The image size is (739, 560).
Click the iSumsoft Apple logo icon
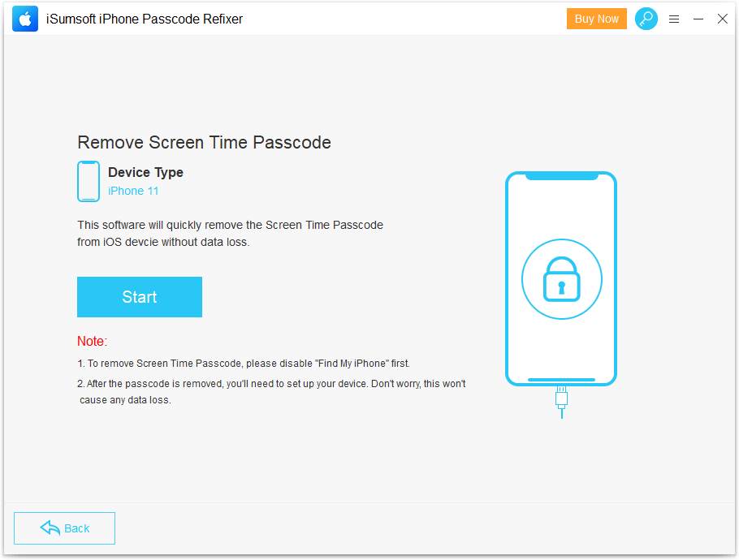tap(24, 19)
